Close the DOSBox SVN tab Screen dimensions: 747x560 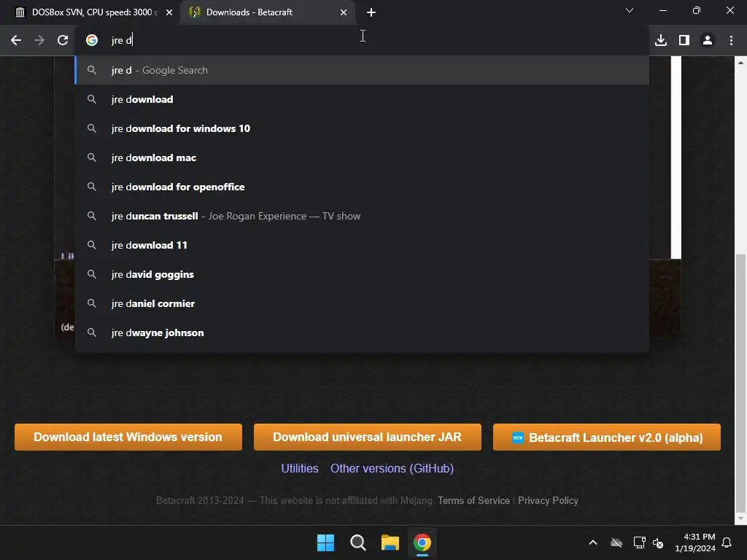pos(169,12)
